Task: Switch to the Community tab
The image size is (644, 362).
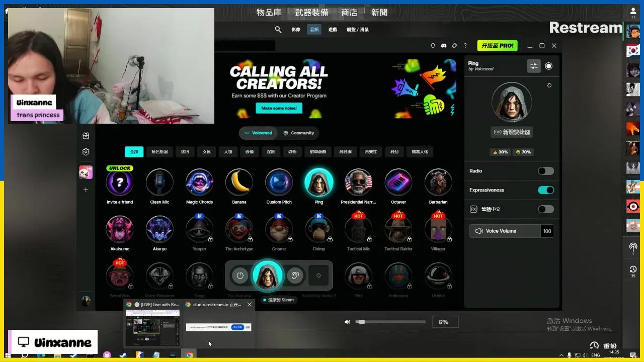Action: click(298, 133)
